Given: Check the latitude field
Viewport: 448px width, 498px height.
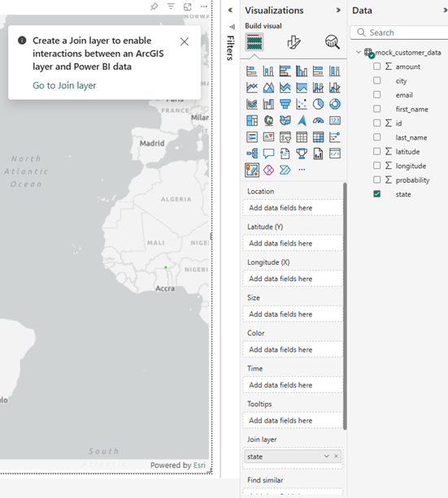Looking at the screenshot, I should pos(376,151).
